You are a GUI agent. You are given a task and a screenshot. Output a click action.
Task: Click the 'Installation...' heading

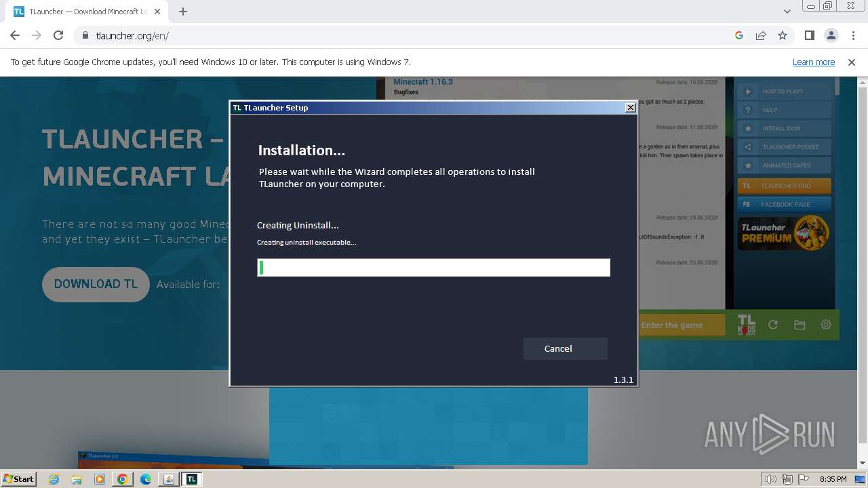[x=302, y=150]
